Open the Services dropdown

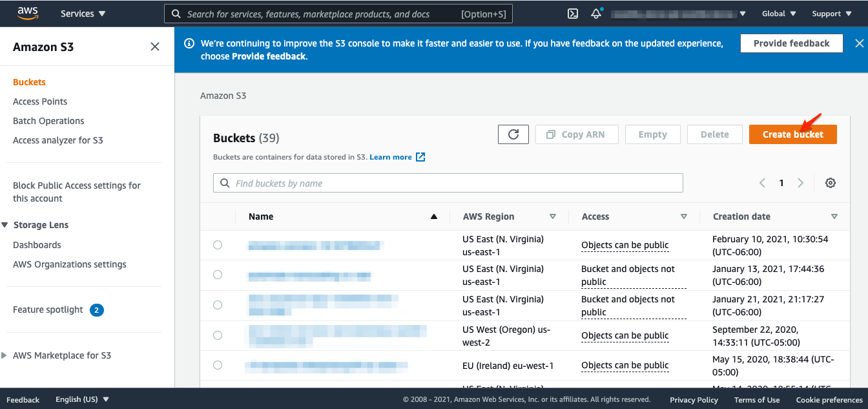pyautogui.click(x=83, y=14)
